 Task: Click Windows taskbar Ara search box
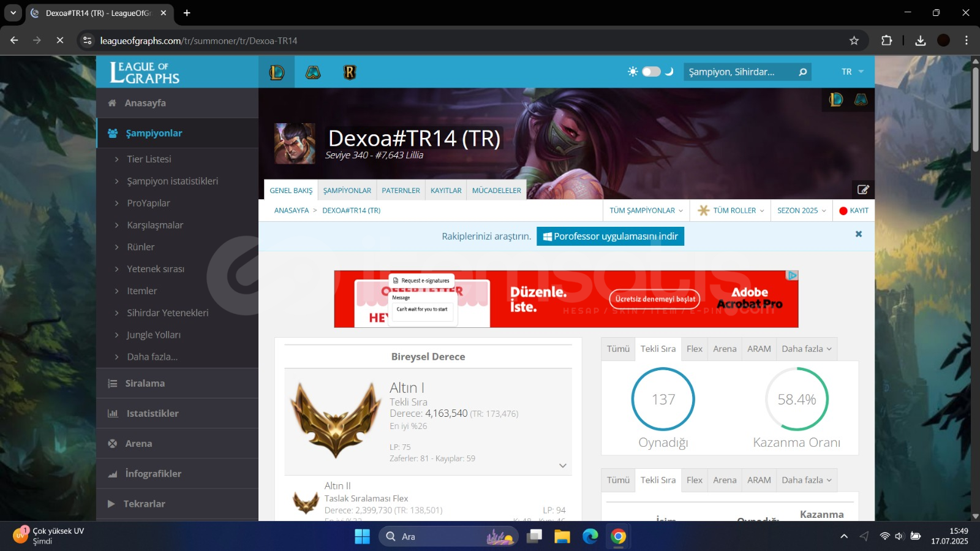pyautogui.click(x=449, y=536)
